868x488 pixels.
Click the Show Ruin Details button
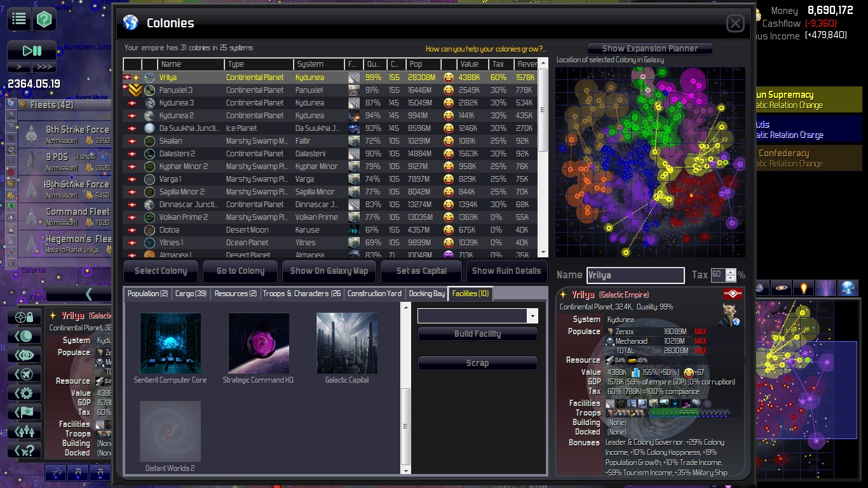tap(506, 271)
